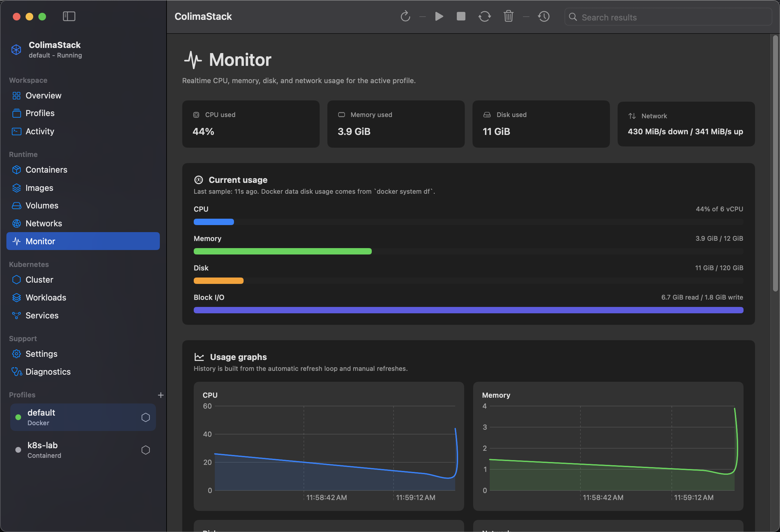Click the ColimaStack cube logo icon
The image size is (780, 532).
click(16, 50)
